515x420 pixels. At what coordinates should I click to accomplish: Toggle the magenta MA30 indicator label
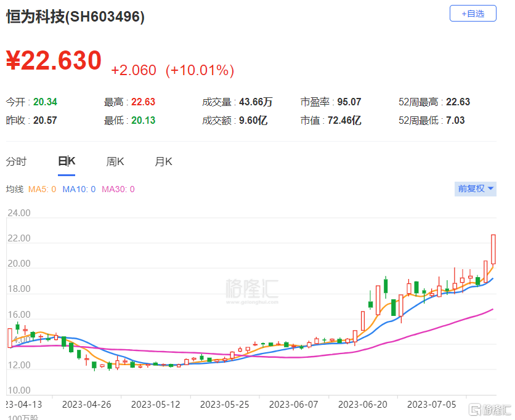pyautogui.click(x=118, y=189)
